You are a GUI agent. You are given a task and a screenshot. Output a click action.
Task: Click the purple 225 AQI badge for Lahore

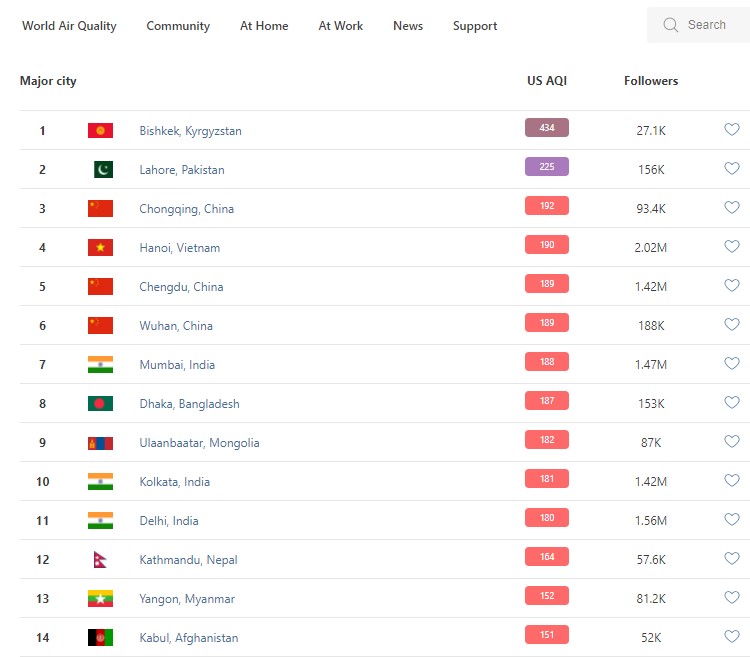pos(546,167)
